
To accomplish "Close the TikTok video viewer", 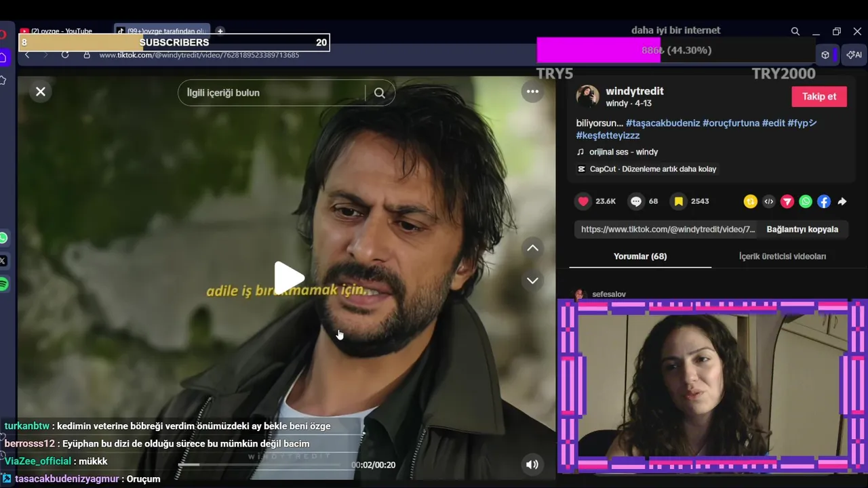I will [x=41, y=91].
